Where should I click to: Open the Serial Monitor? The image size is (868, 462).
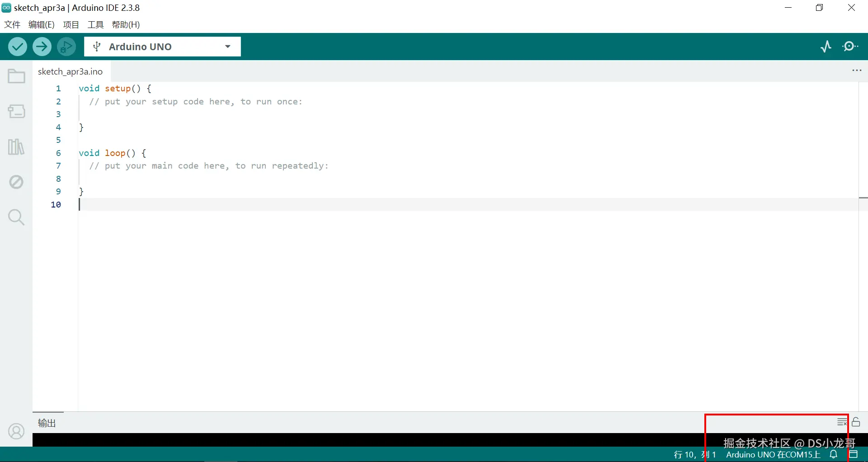coord(850,47)
